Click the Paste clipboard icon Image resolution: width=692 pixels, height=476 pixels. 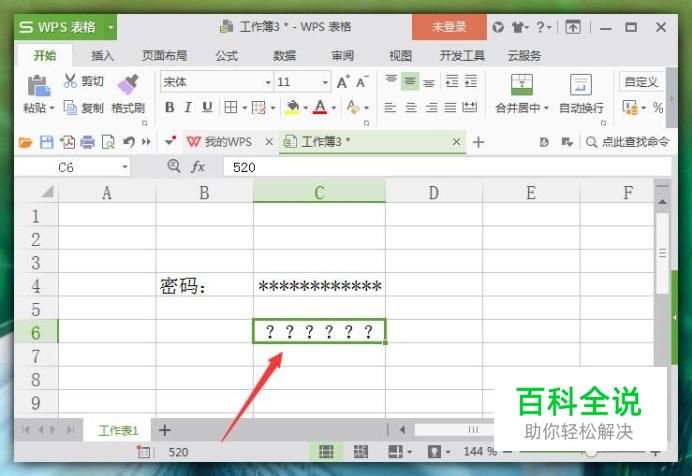point(38,86)
